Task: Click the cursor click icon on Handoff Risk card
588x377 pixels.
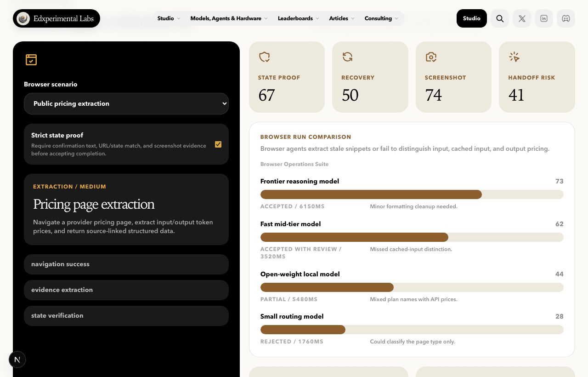Action: 514,57
